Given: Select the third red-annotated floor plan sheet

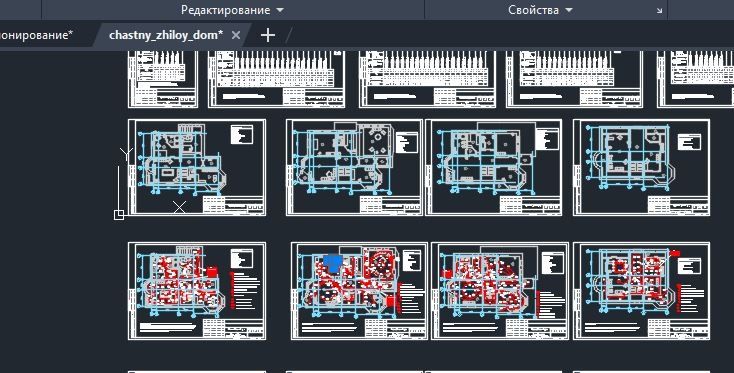Looking at the screenshot, I should tap(500, 291).
